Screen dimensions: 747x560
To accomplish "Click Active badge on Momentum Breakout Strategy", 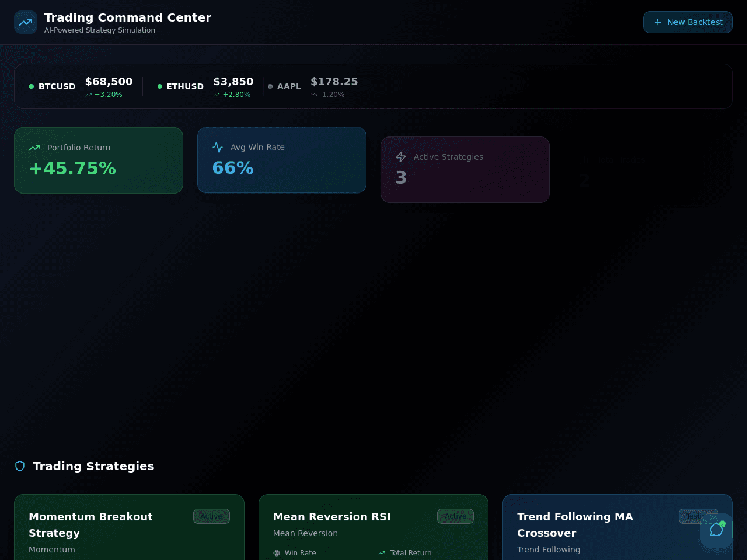I will (211, 516).
